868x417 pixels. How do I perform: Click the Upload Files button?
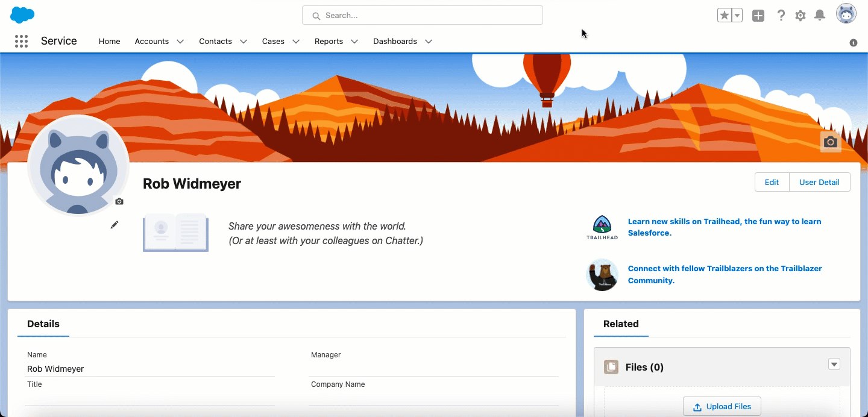(x=722, y=406)
